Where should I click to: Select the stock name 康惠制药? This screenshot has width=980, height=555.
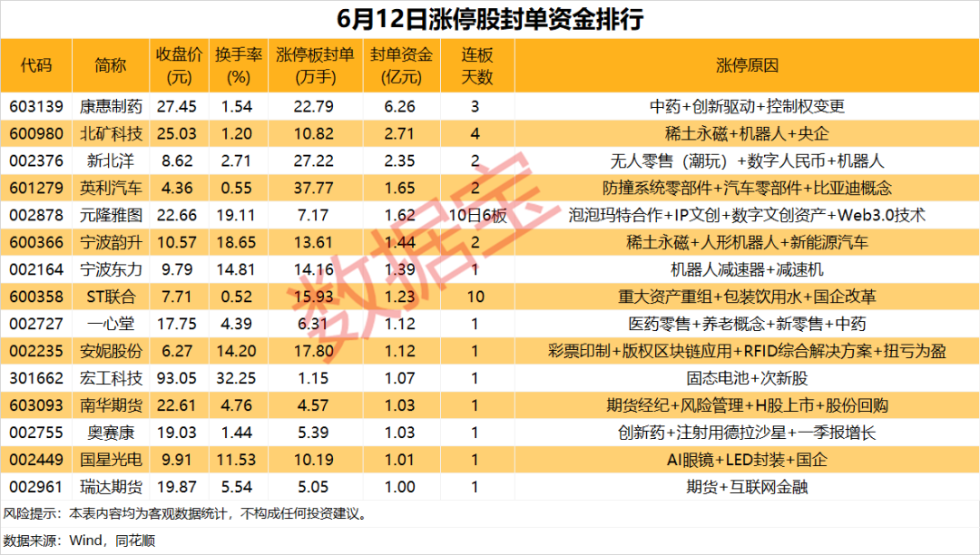click(x=111, y=106)
